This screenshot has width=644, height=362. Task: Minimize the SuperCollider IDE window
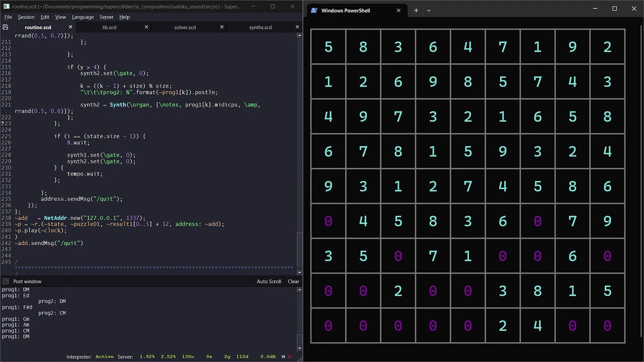[x=253, y=7]
